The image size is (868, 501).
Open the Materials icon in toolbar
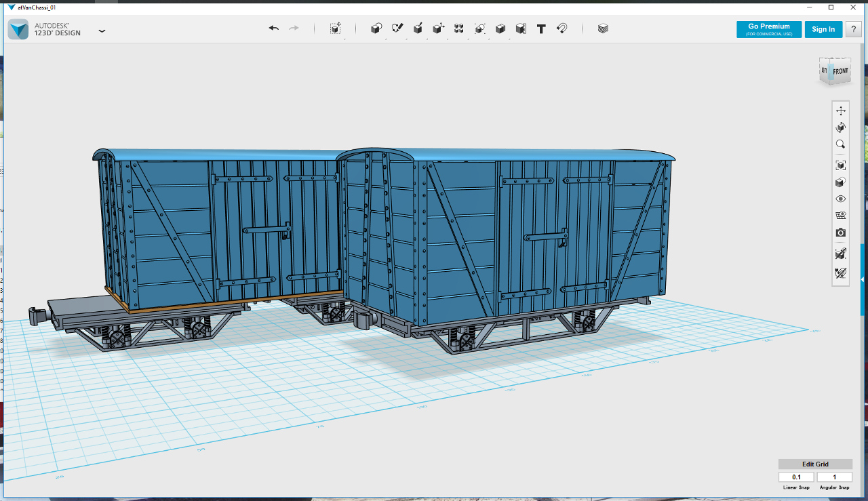pos(603,28)
